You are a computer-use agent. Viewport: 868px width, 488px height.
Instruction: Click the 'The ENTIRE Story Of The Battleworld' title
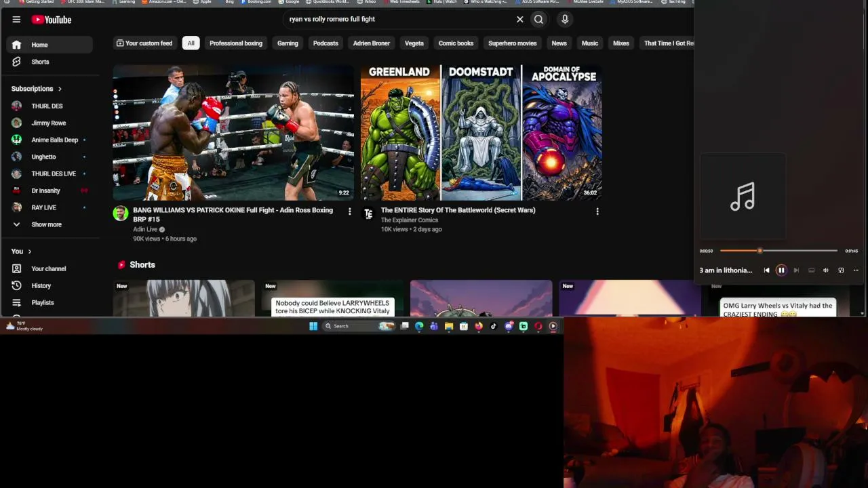pyautogui.click(x=458, y=210)
